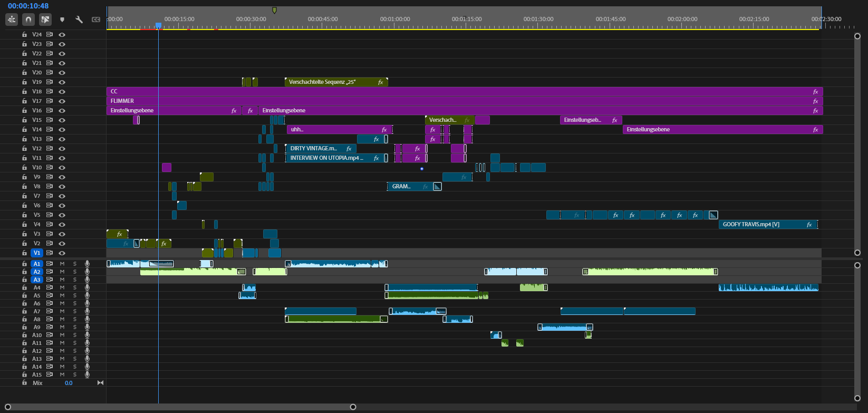Mute audio track A1
Image resolution: width=868 pixels, height=413 pixels.
click(62, 264)
